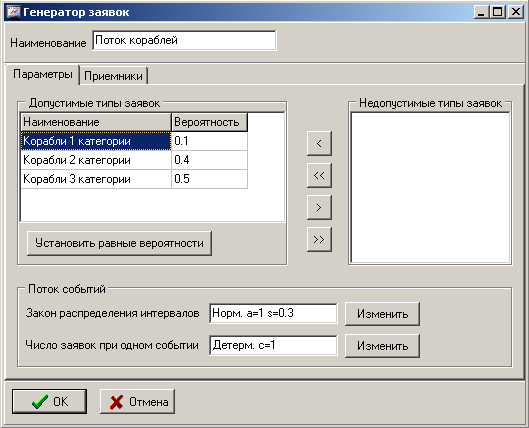Select the Корабли 2 категории row
The width and height of the screenshot is (529, 428).
point(134,160)
